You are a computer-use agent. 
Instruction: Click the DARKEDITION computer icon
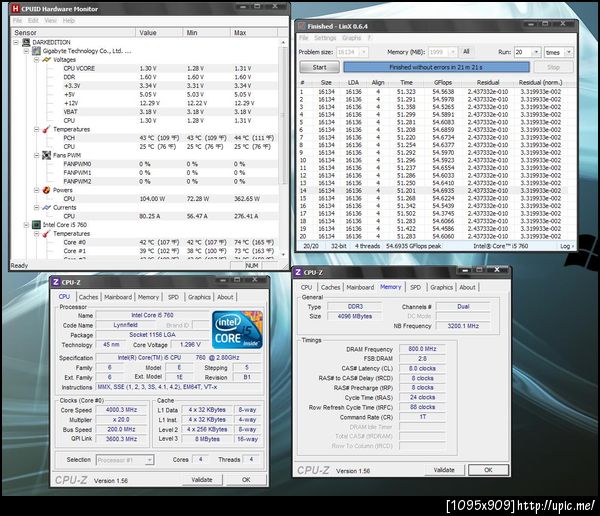point(26,42)
